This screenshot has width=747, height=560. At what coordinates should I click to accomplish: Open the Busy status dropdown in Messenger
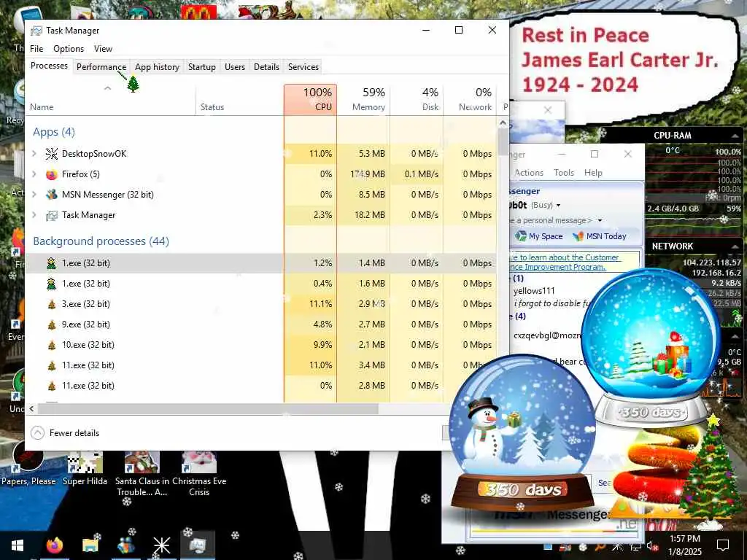click(558, 206)
